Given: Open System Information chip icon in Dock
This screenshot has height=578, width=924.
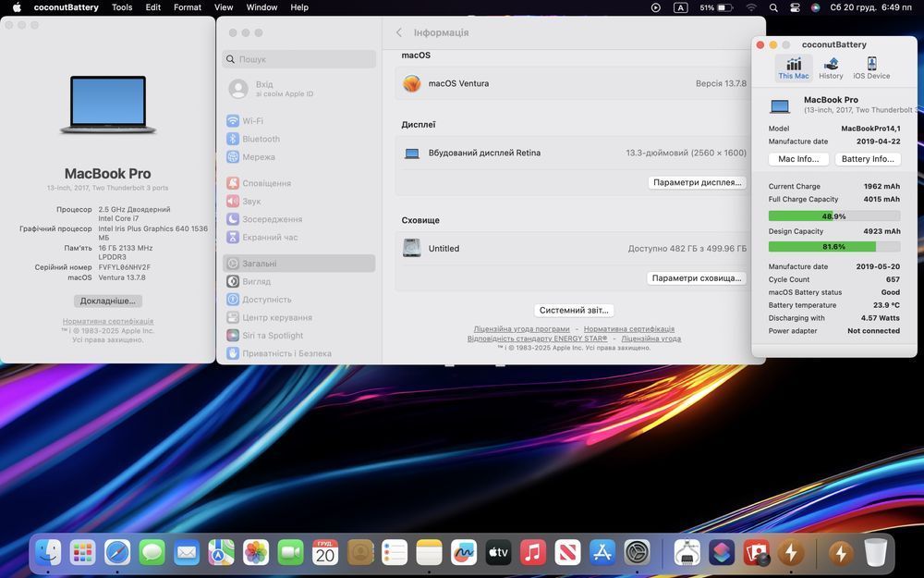Looking at the screenshot, I should pyautogui.click(x=687, y=553).
